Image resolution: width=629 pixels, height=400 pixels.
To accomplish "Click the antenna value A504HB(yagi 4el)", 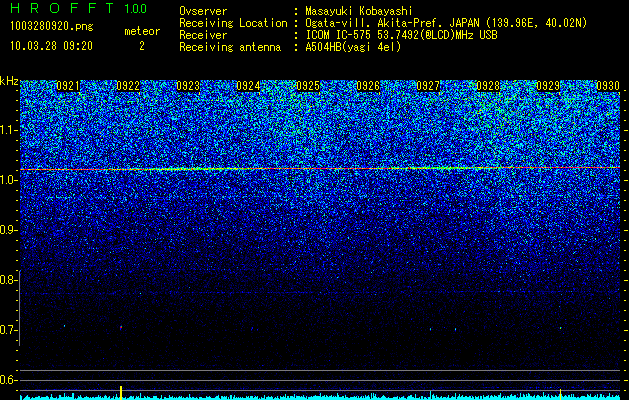I will (353, 47).
